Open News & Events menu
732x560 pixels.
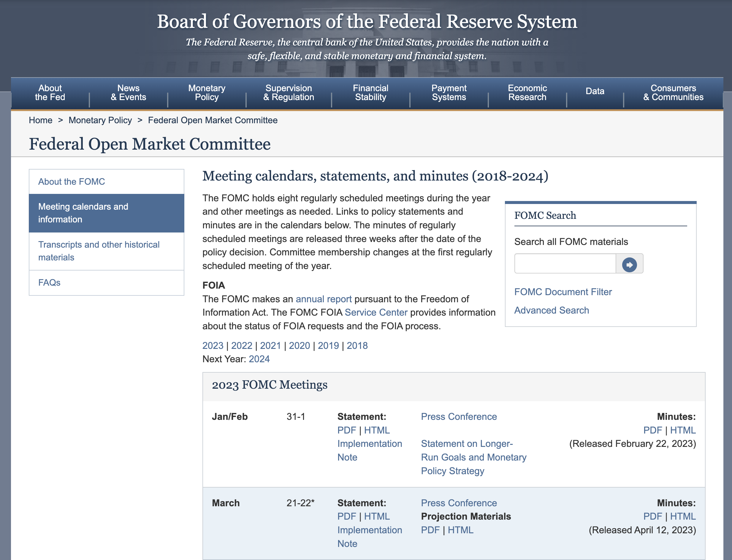click(128, 93)
